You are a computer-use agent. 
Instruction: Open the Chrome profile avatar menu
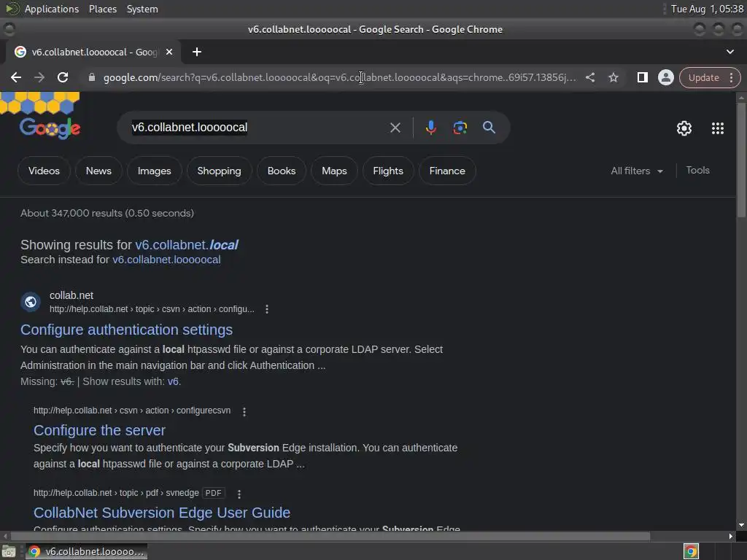pos(665,77)
